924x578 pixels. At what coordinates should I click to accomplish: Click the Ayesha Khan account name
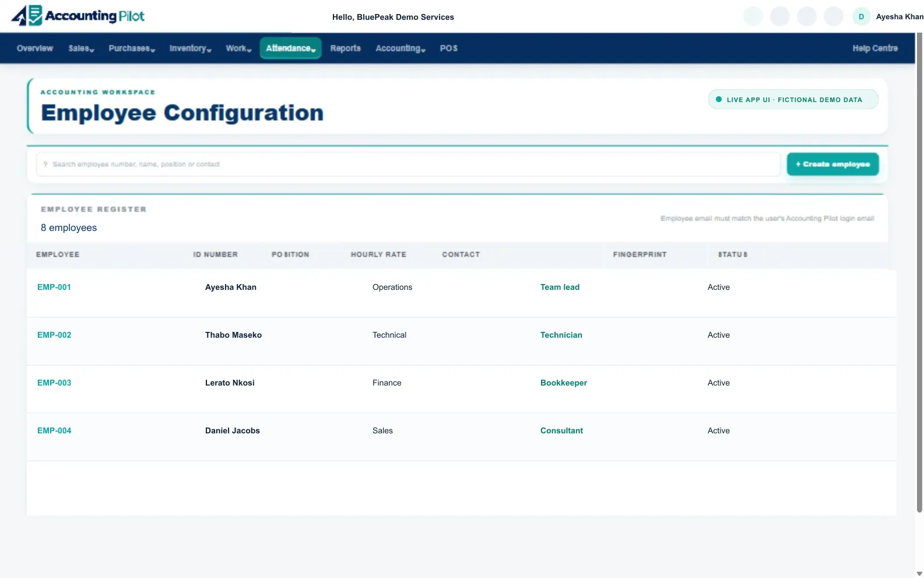coord(900,17)
